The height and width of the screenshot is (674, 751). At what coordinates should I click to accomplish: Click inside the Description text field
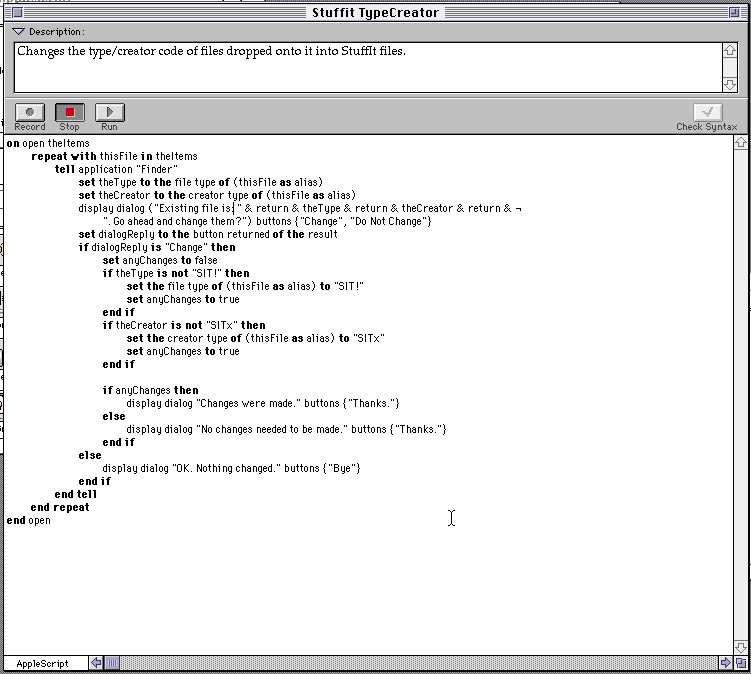(x=368, y=67)
